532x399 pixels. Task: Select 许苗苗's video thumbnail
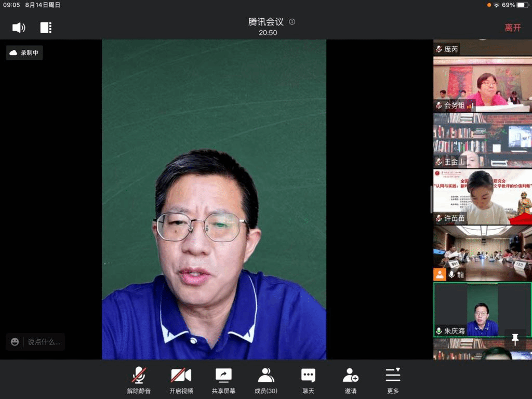483,196
